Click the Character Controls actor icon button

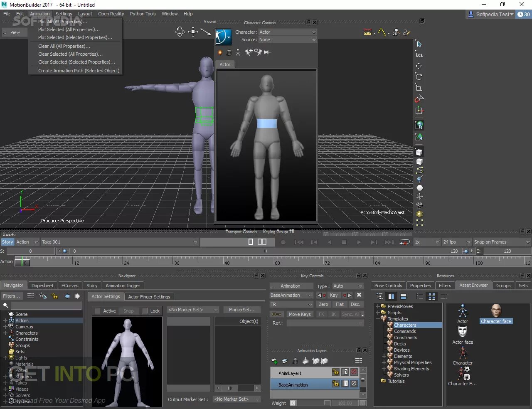tap(223, 37)
